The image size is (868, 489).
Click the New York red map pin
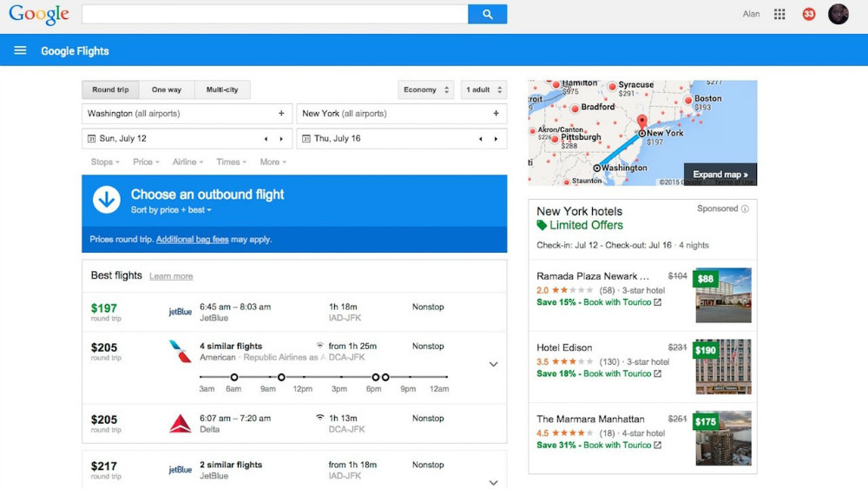[x=641, y=122]
